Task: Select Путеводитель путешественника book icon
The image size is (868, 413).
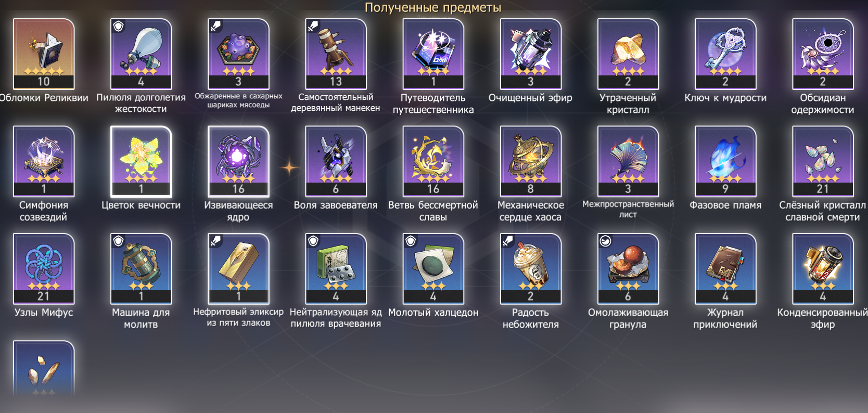Action: (x=433, y=54)
